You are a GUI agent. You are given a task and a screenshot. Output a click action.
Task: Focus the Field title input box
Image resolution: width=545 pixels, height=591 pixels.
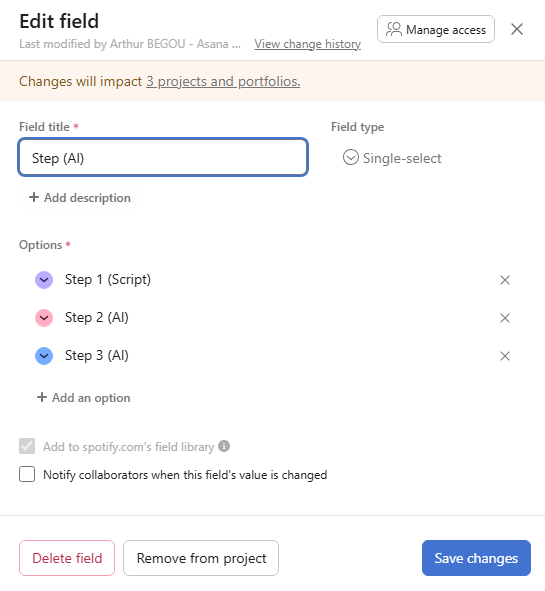click(163, 157)
